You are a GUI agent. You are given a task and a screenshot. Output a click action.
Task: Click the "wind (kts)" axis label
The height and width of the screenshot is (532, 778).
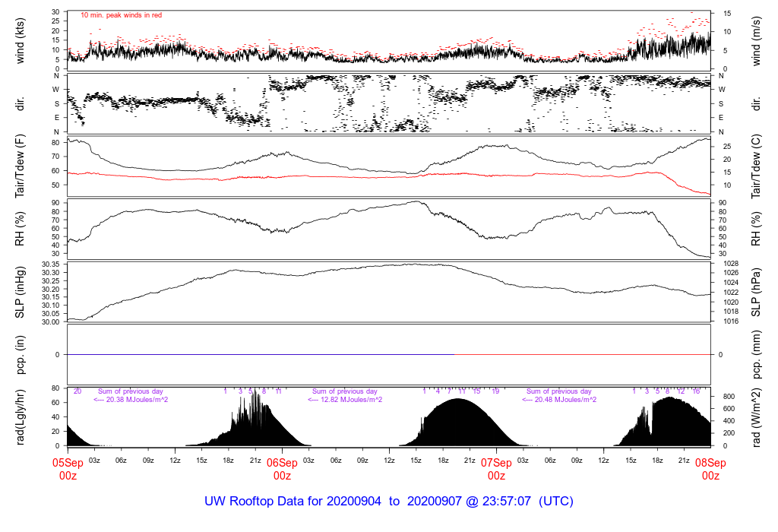click(x=24, y=40)
